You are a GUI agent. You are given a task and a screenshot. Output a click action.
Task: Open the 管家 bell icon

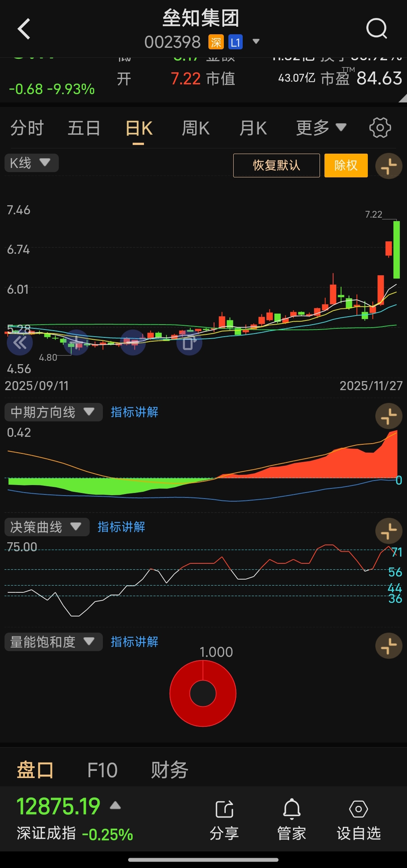[x=292, y=820]
